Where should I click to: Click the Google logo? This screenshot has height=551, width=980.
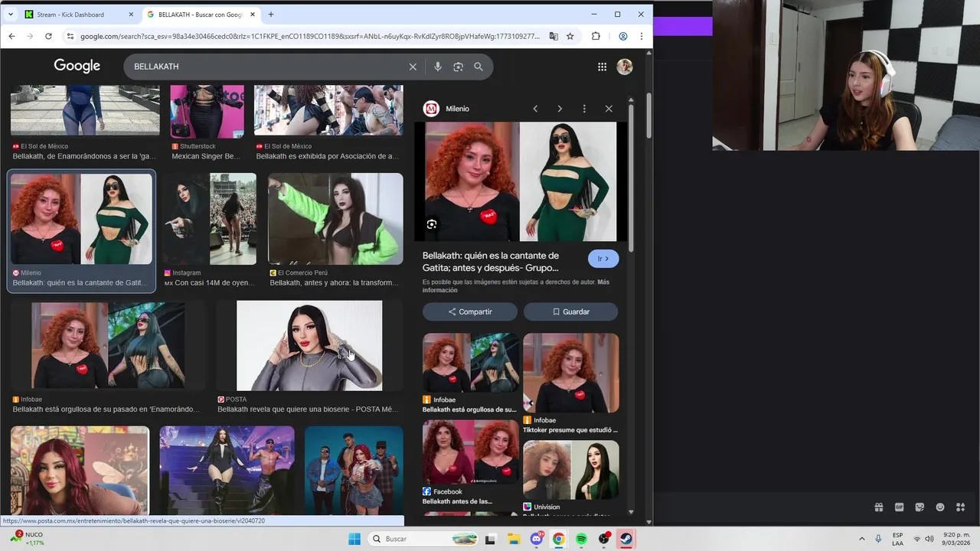coord(77,67)
